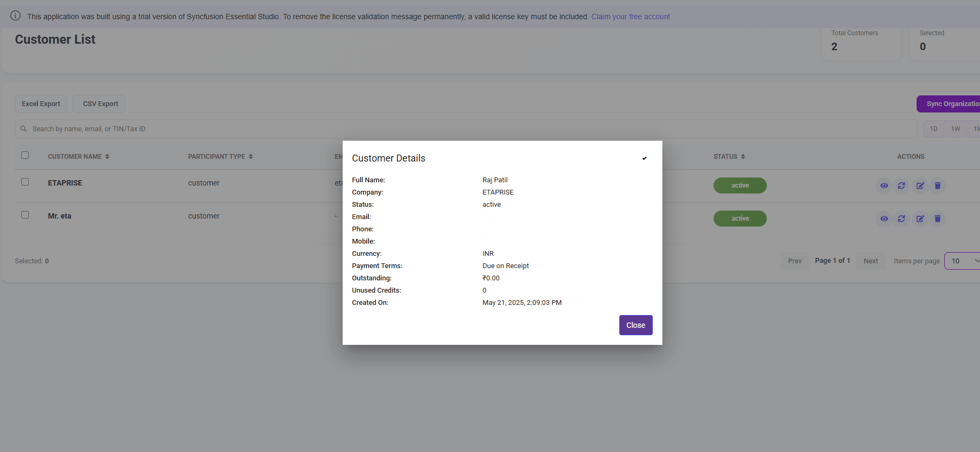Open Claim your free account link
980x452 pixels.
[630, 17]
